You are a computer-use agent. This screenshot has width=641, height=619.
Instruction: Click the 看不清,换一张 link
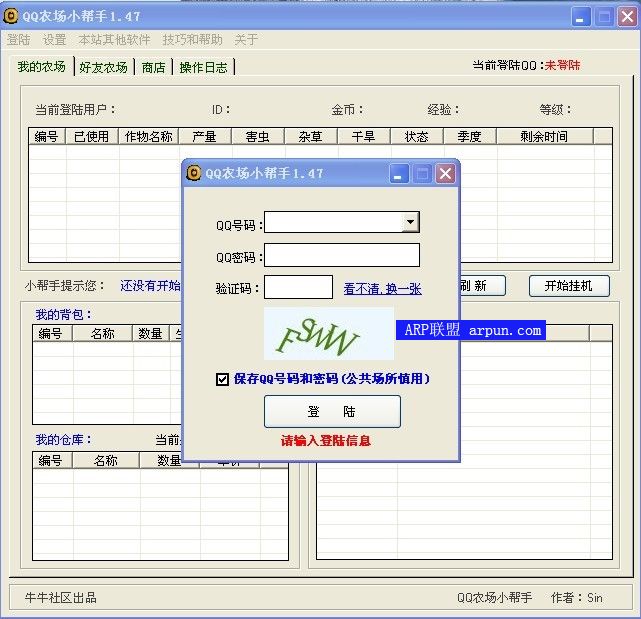(x=382, y=289)
